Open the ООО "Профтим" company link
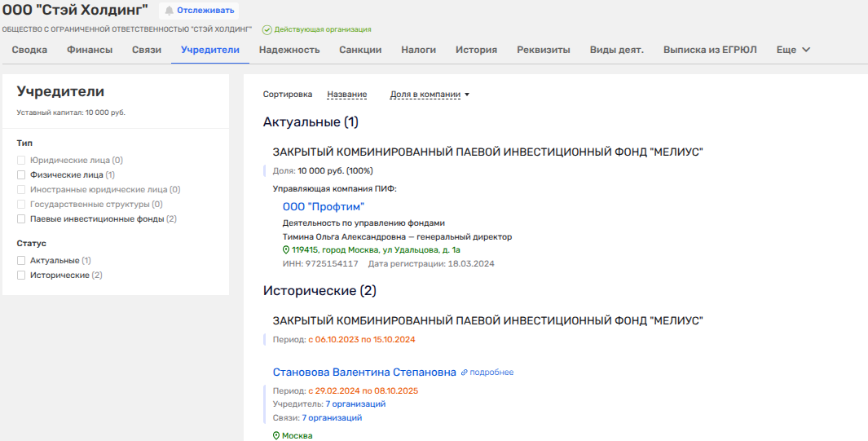868x441 pixels. (x=324, y=207)
